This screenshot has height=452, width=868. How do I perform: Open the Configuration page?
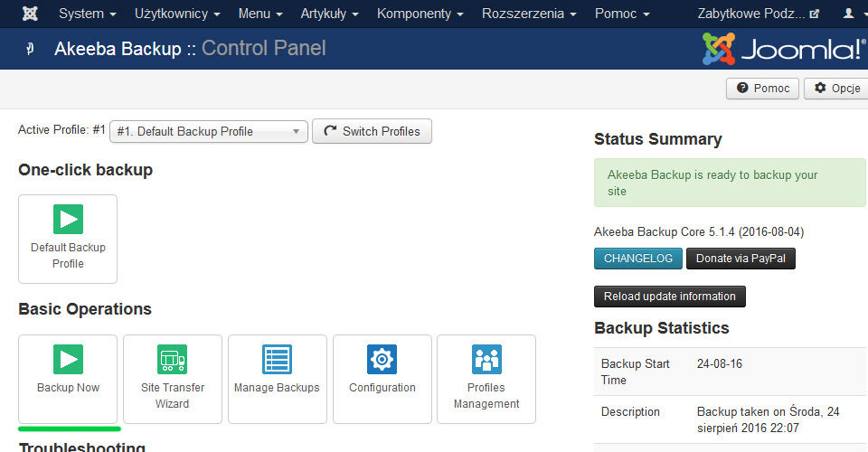[x=382, y=379]
